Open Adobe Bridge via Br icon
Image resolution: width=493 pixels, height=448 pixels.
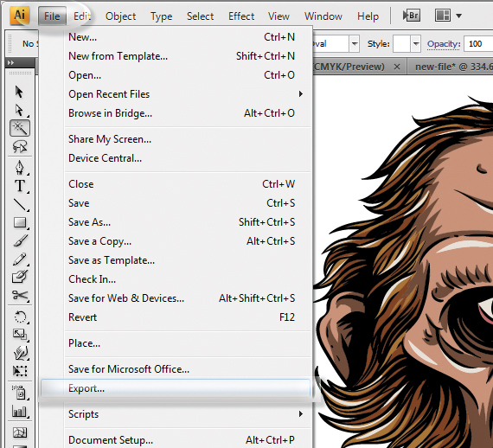[412, 16]
